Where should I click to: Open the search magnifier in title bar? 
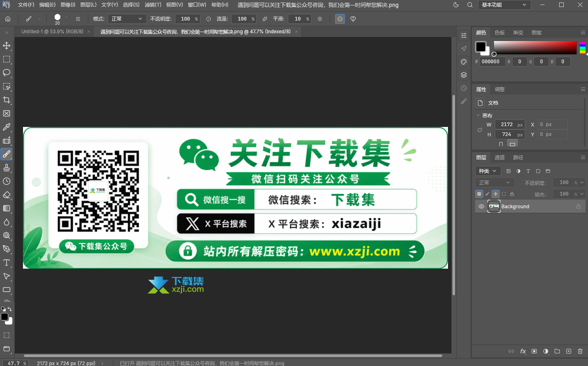coord(470,5)
